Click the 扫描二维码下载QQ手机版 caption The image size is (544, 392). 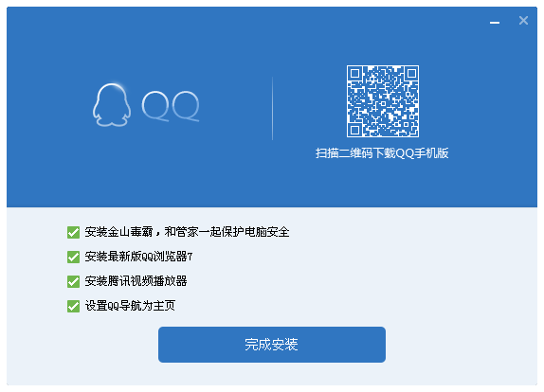pos(382,153)
